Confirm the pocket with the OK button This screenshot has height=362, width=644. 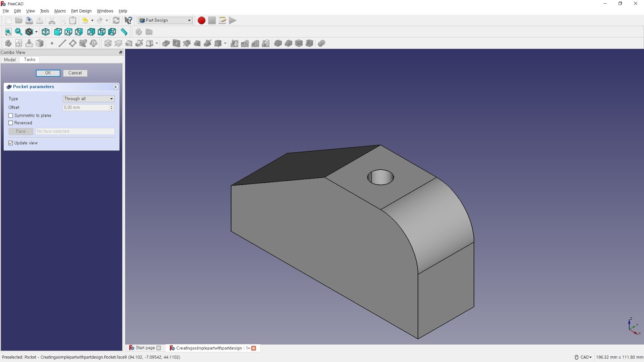[48, 73]
